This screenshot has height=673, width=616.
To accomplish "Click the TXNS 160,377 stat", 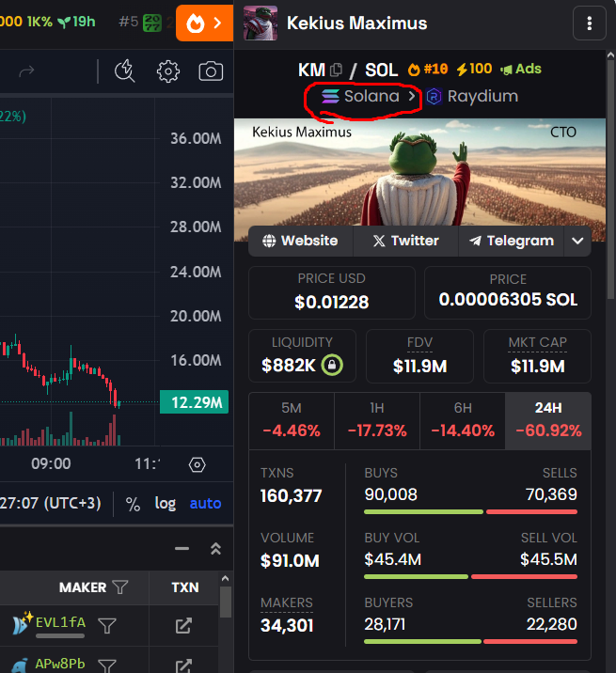I will pos(292,485).
